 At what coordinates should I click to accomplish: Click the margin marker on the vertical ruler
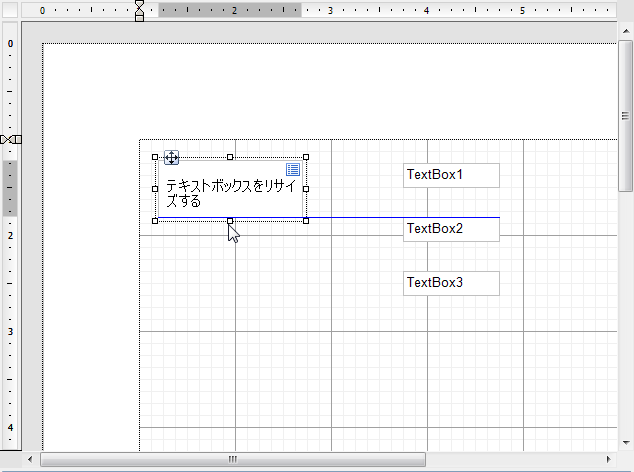10,139
